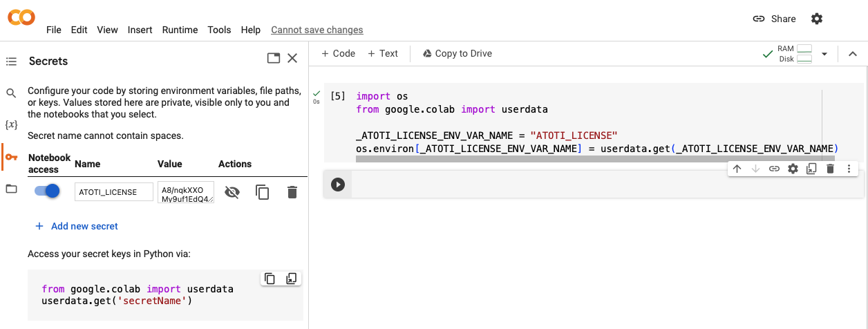The width and height of the screenshot is (868, 329).
Task: Open cell settings gear in cell toolbar
Action: point(793,169)
